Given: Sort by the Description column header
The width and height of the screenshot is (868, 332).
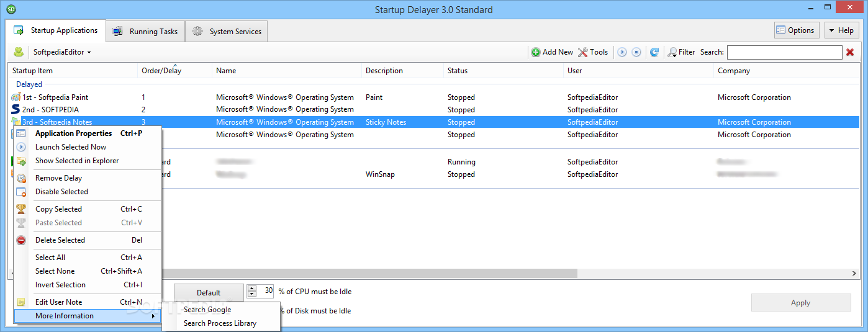Looking at the screenshot, I should (x=402, y=71).
